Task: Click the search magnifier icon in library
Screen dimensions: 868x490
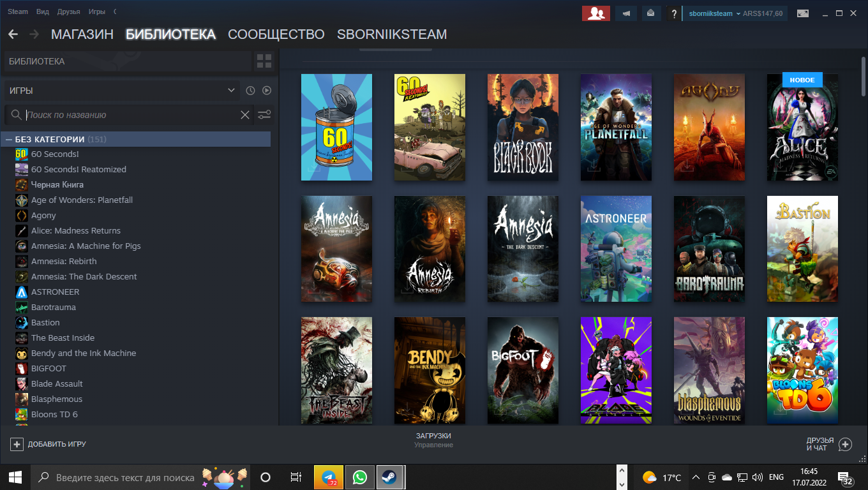Action: click(17, 115)
